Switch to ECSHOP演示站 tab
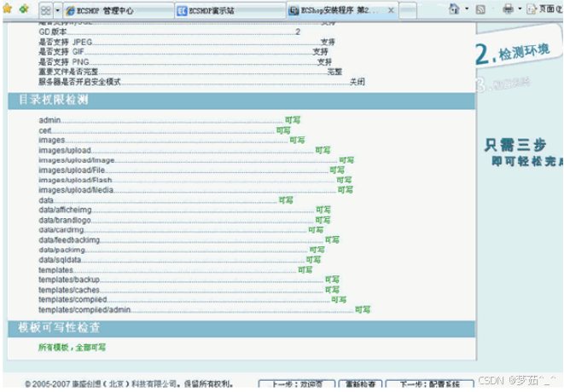The width and height of the screenshot is (564, 392). point(230,11)
